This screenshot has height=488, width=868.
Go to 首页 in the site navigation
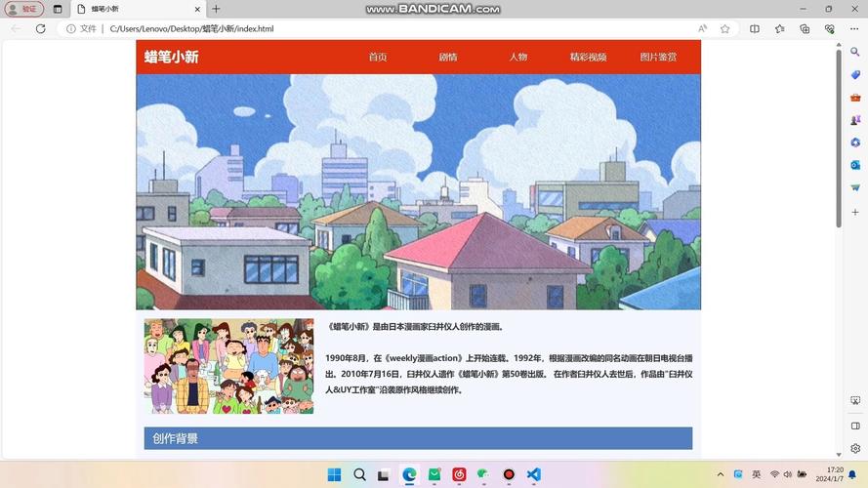click(x=378, y=57)
